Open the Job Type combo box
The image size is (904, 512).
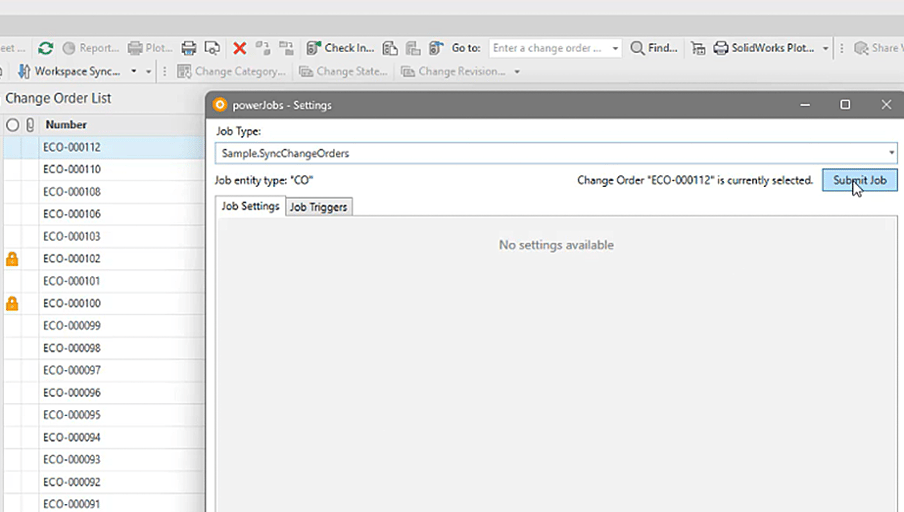[x=556, y=153]
